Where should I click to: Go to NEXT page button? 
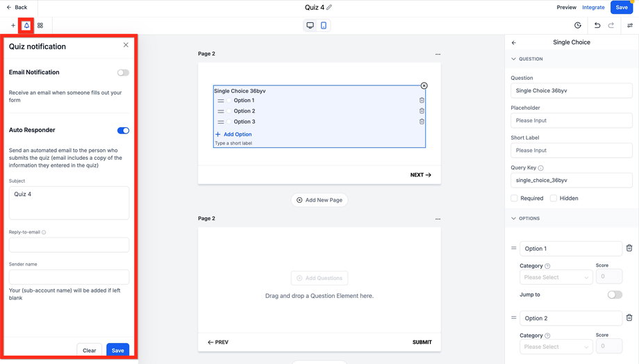pyautogui.click(x=421, y=175)
